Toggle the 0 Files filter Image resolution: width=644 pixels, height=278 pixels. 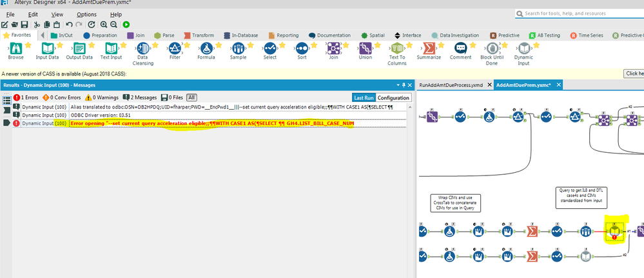point(172,97)
